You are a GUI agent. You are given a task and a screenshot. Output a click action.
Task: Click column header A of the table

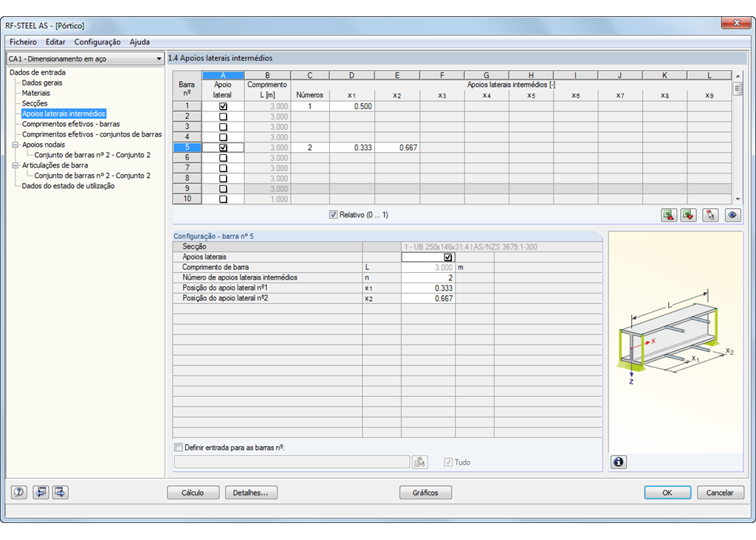tap(223, 75)
